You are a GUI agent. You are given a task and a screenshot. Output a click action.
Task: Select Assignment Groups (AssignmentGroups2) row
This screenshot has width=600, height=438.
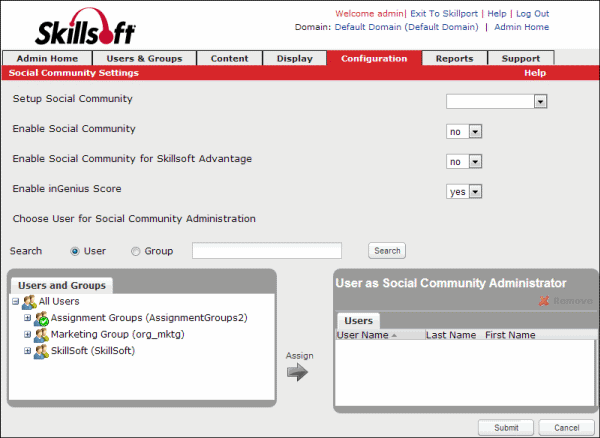(x=149, y=318)
